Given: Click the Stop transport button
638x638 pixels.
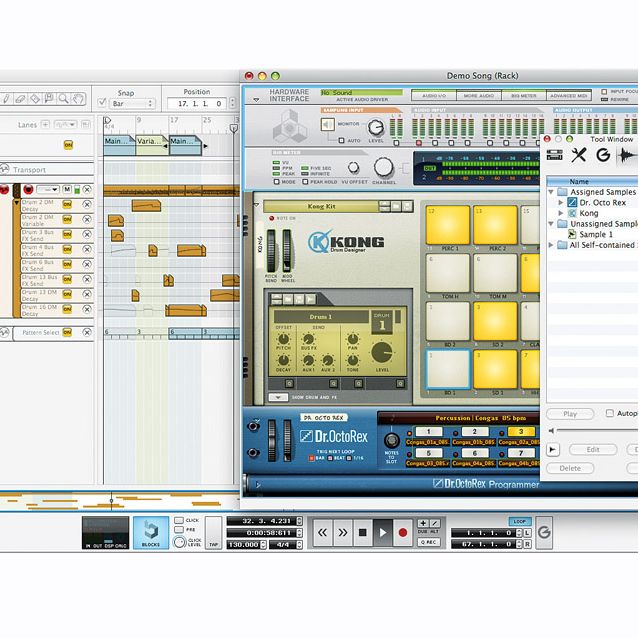Looking at the screenshot, I should [x=363, y=533].
